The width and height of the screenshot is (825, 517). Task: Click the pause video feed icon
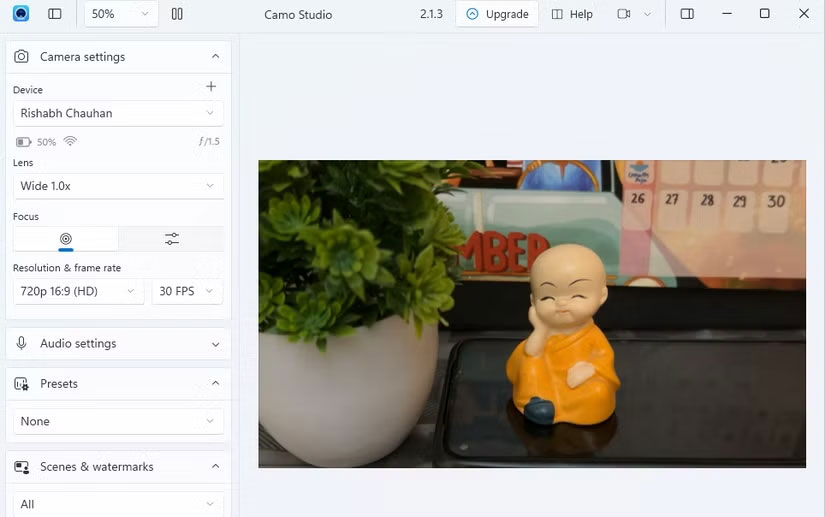coord(177,14)
